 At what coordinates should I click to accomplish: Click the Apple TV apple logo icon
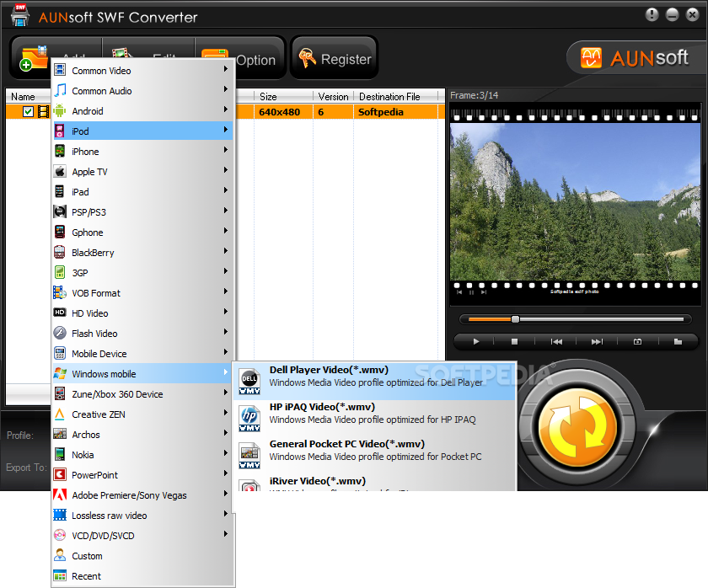pos(60,172)
